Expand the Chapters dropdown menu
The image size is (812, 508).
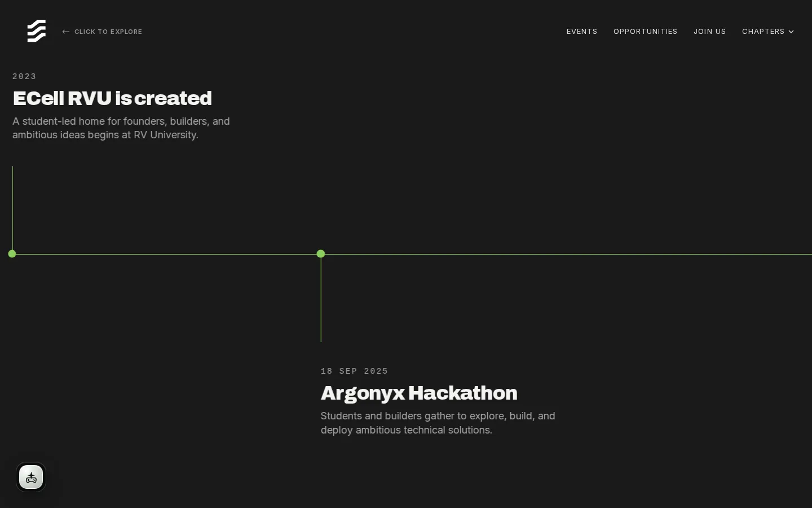[768, 32]
